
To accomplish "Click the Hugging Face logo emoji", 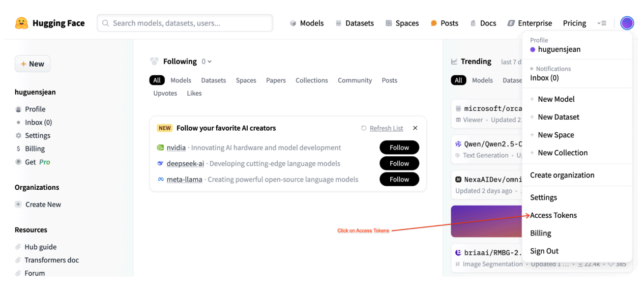I will (21, 23).
